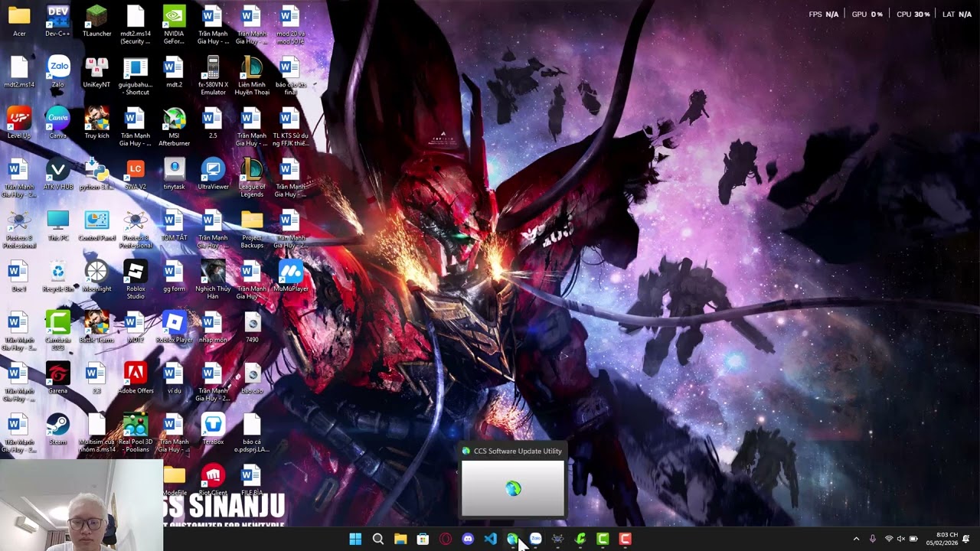980x551 pixels.
Task: Open Discord from the taskbar
Action: [468, 539]
